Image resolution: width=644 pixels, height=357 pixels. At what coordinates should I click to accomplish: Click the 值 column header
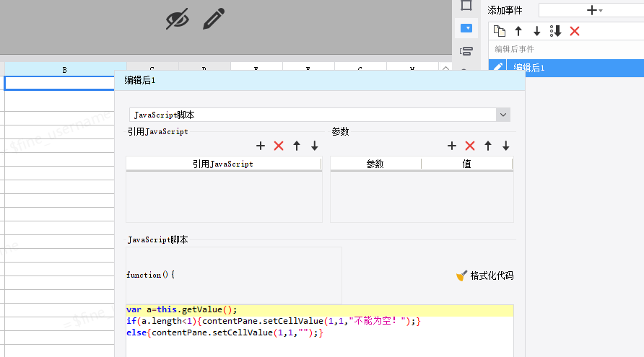click(x=467, y=164)
